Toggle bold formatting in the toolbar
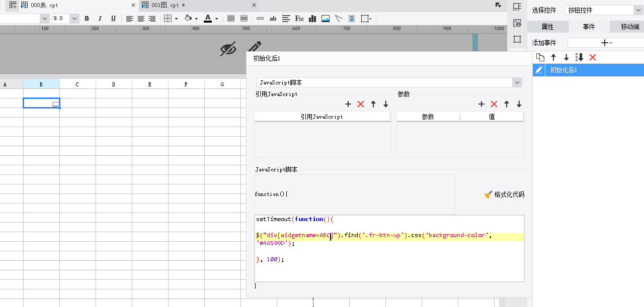Screen dimensions: 644x307 pyautogui.click(x=87, y=19)
